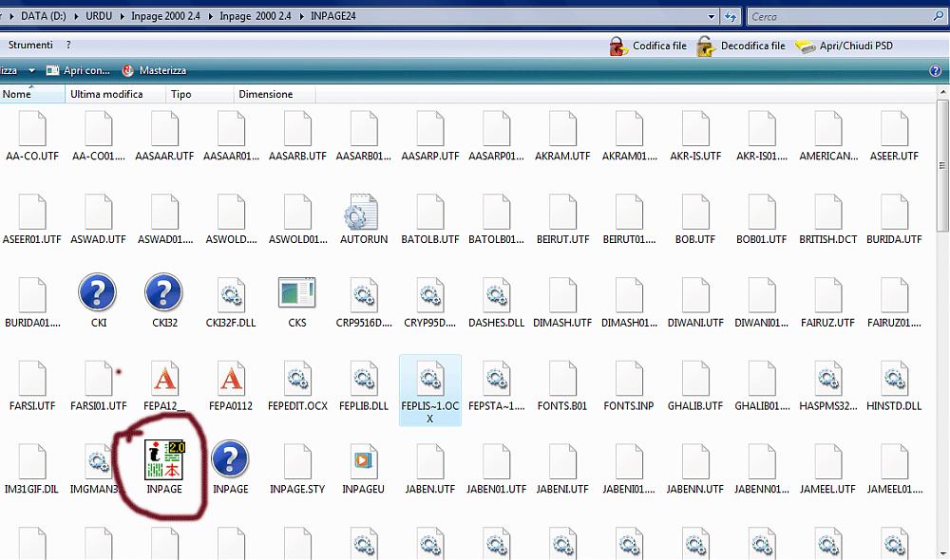The height and width of the screenshot is (560, 950).
Task: Sort files by Ultima modifica column
Action: [106, 94]
